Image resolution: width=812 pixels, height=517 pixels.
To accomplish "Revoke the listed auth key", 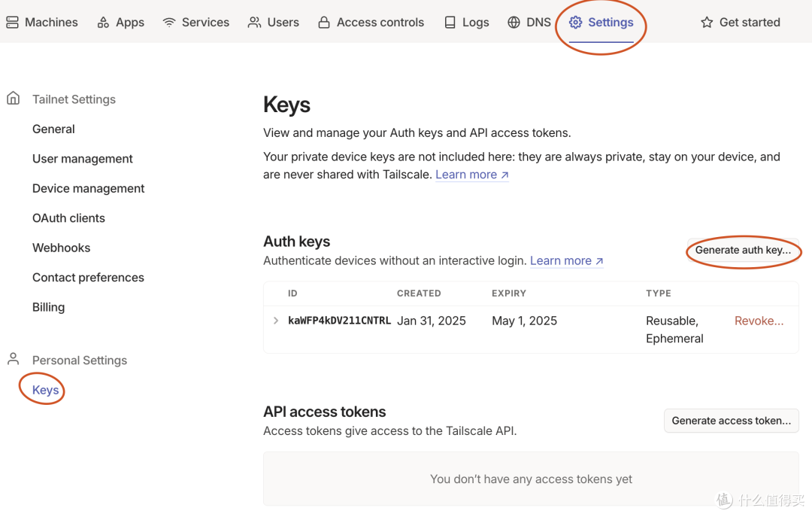I will click(759, 321).
